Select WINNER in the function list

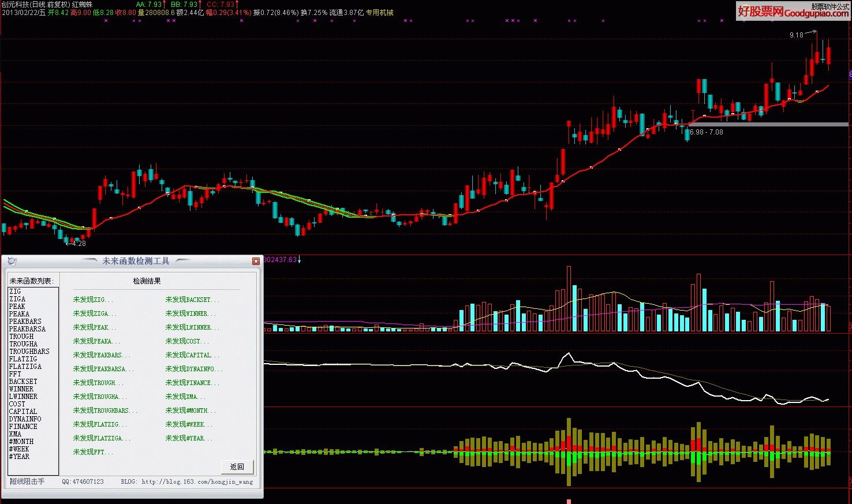[21, 389]
